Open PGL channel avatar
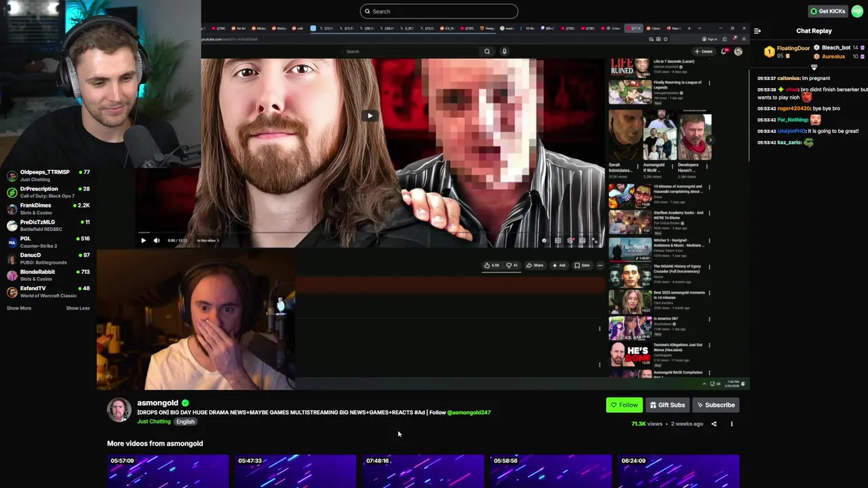 [x=12, y=242]
